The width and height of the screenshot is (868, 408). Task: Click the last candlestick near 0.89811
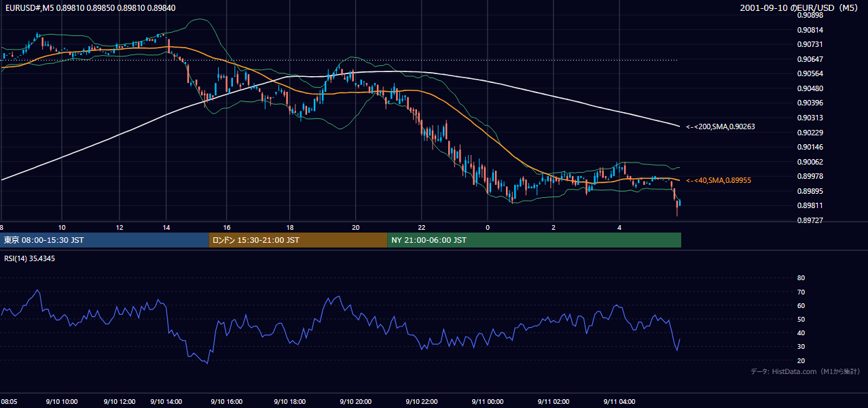pos(680,203)
